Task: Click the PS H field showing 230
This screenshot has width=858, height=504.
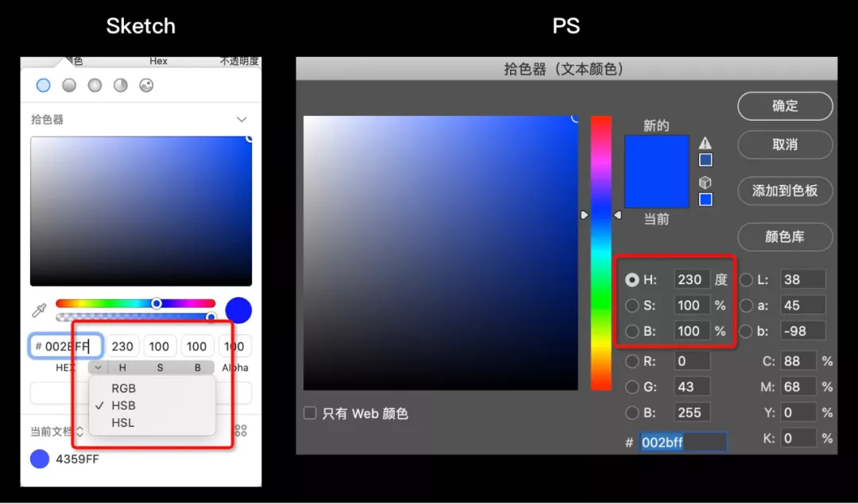Action: [692, 280]
